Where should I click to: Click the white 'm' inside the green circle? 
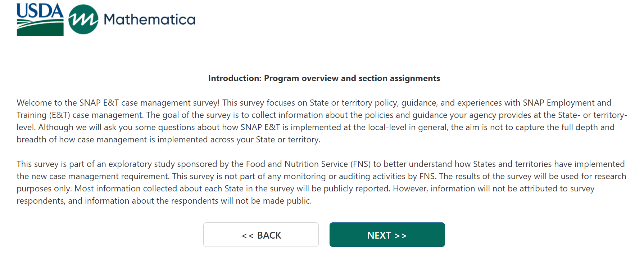(x=83, y=19)
